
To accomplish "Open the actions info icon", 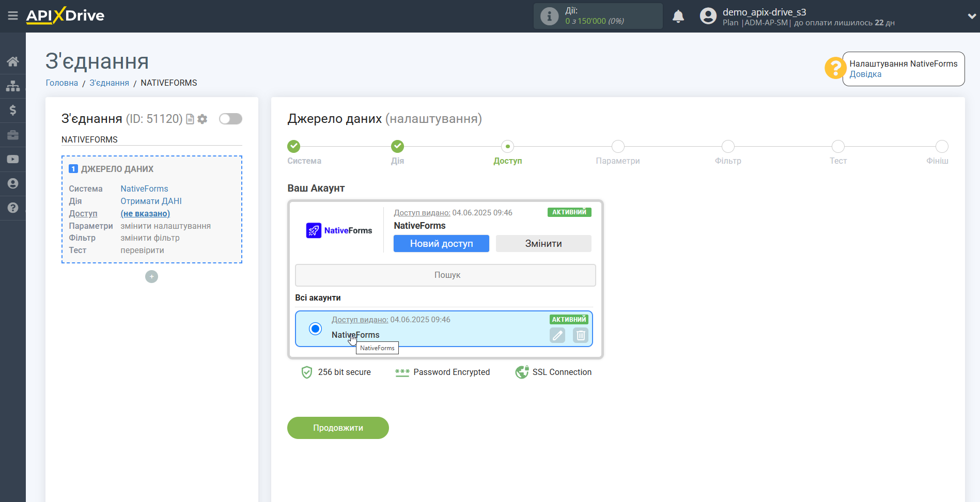I will point(549,17).
